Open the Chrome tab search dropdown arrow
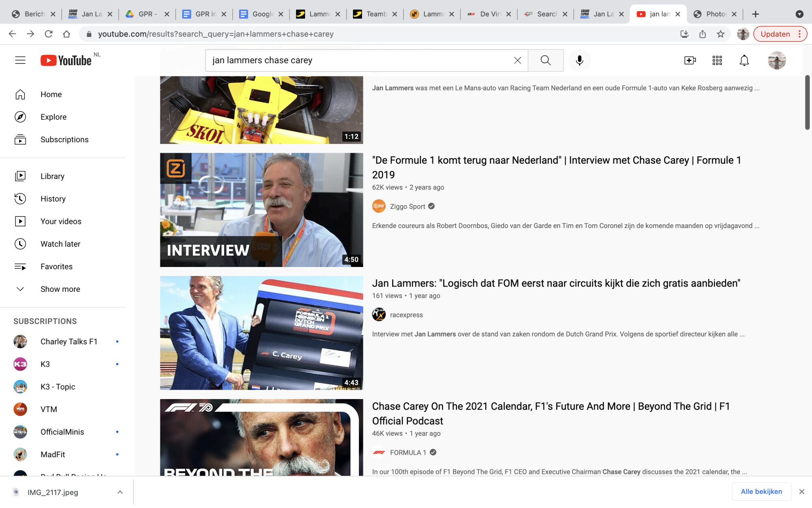Viewport: 812px width, 508px height. (799, 14)
